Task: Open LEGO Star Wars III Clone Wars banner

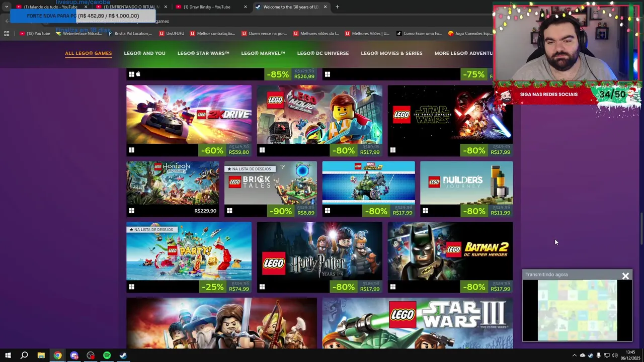Action: pyautogui.click(x=418, y=323)
